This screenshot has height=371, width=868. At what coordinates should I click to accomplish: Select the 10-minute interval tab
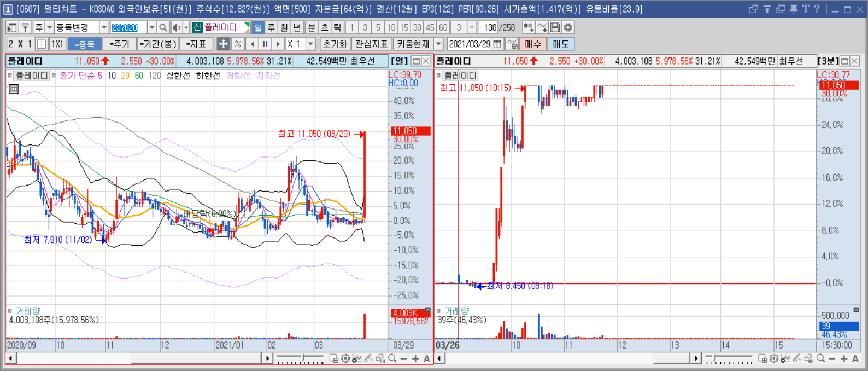tap(391, 27)
